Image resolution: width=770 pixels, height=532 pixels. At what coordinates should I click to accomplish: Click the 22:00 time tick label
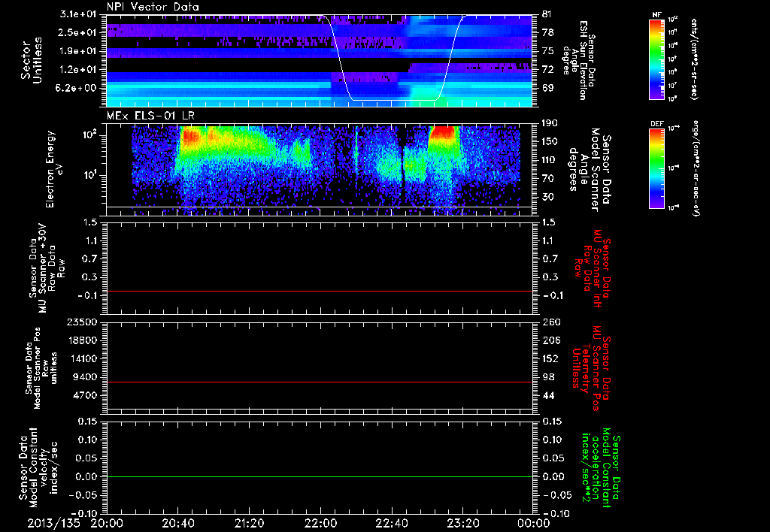[320, 523]
